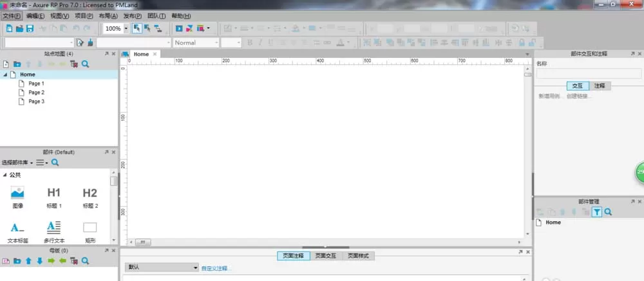This screenshot has height=281, width=644.
Task: Click the Preview prototype icon
Action: pos(179,29)
